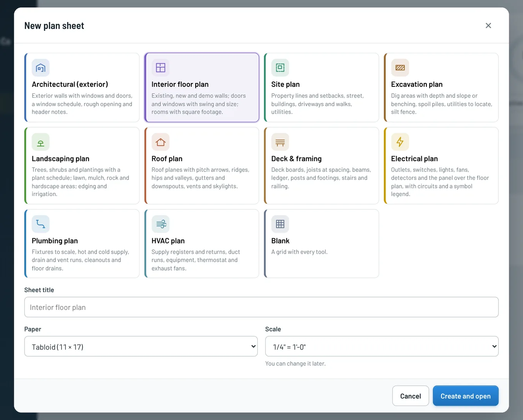Pick the Excavation plan template title

coord(417,84)
